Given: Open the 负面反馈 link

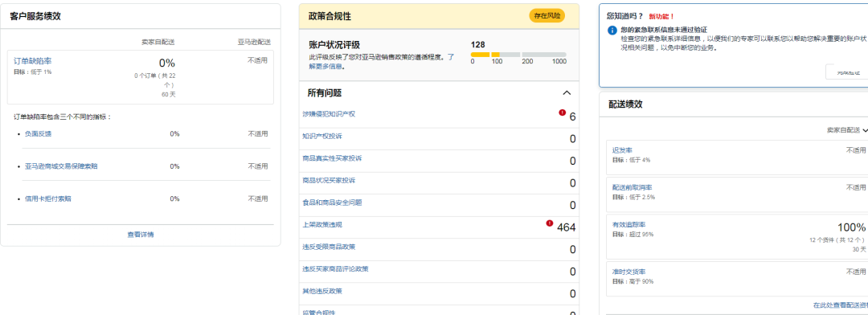Looking at the screenshot, I should coord(39,134).
